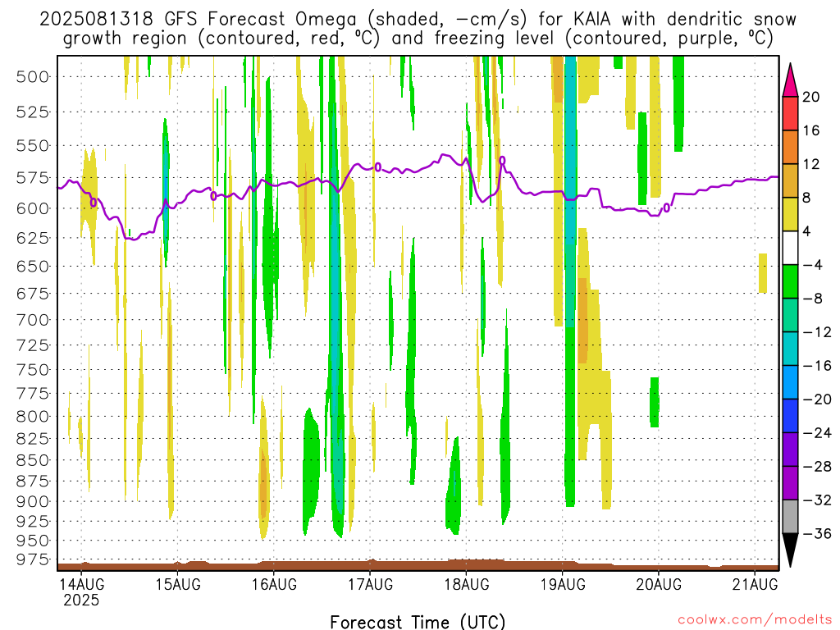This screenshot has width=840, height=630.
Task: Click the 775 pressure level label
Action: tap(32, 393)
